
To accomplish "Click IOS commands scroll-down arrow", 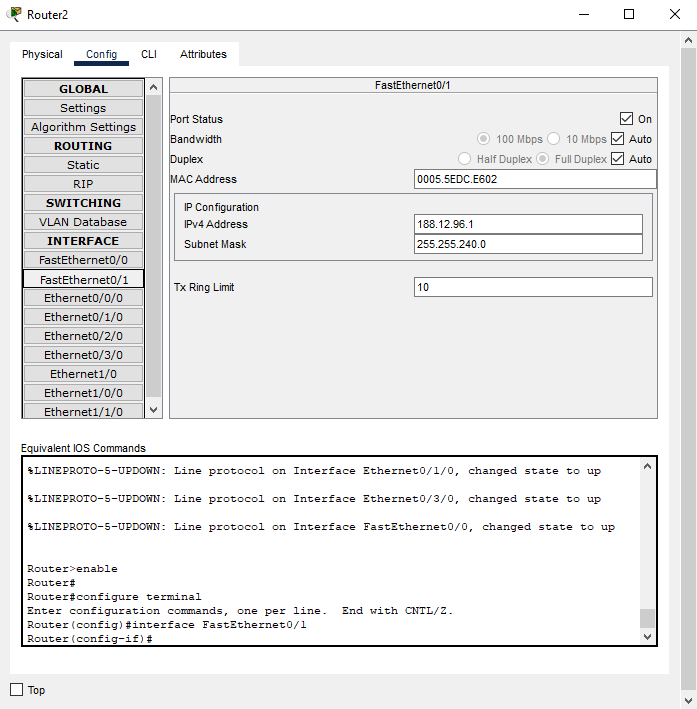I will [x=647, y=636].
